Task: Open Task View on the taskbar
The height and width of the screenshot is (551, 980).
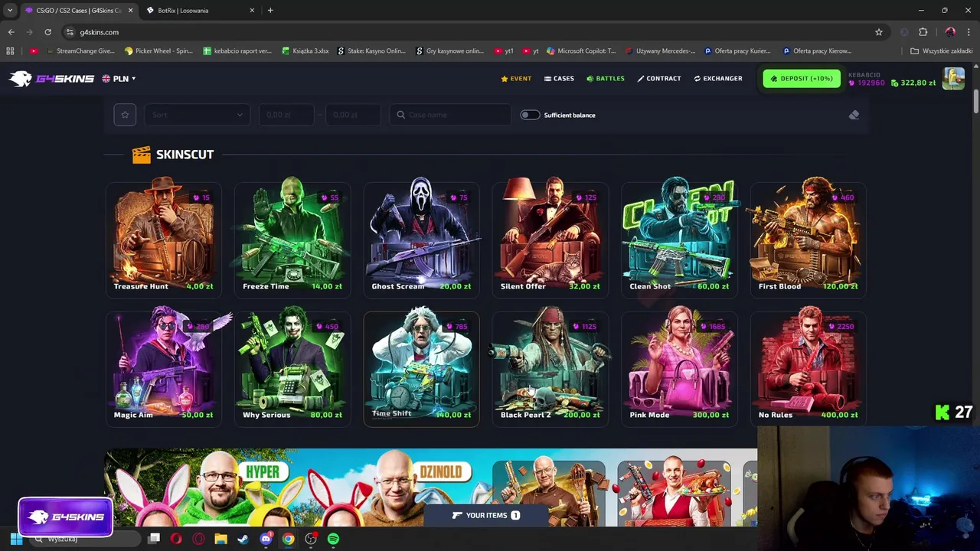Action: coord(154,539)
